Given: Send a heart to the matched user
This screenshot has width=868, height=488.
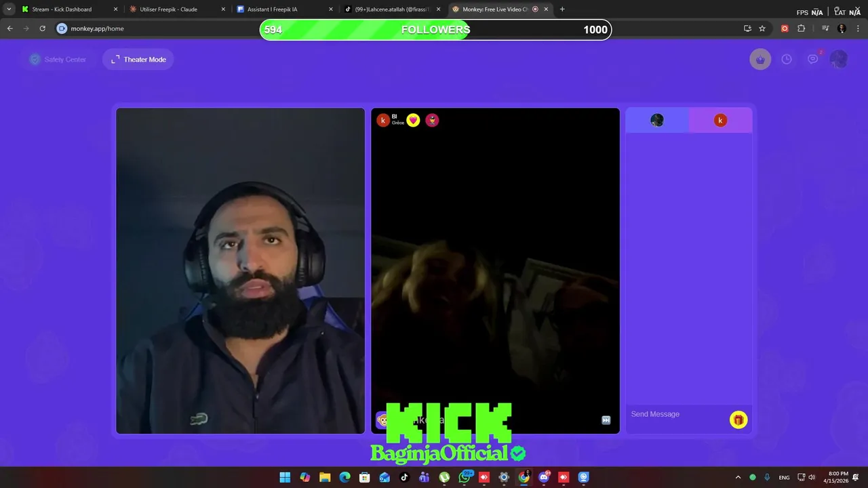Looking at the screenshot, I should click(413, 120).
